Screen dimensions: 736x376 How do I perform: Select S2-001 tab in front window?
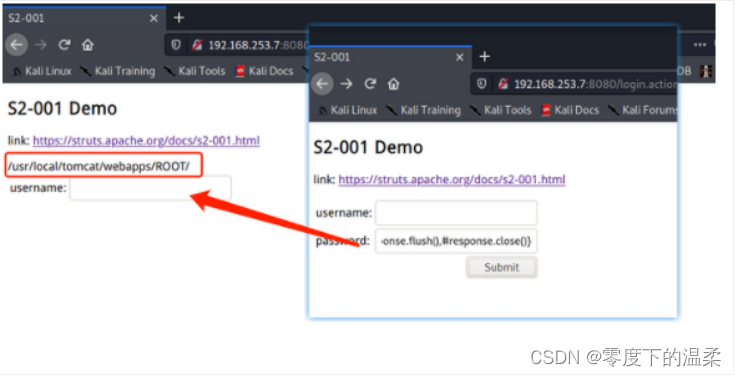click(x=391, y=57)
